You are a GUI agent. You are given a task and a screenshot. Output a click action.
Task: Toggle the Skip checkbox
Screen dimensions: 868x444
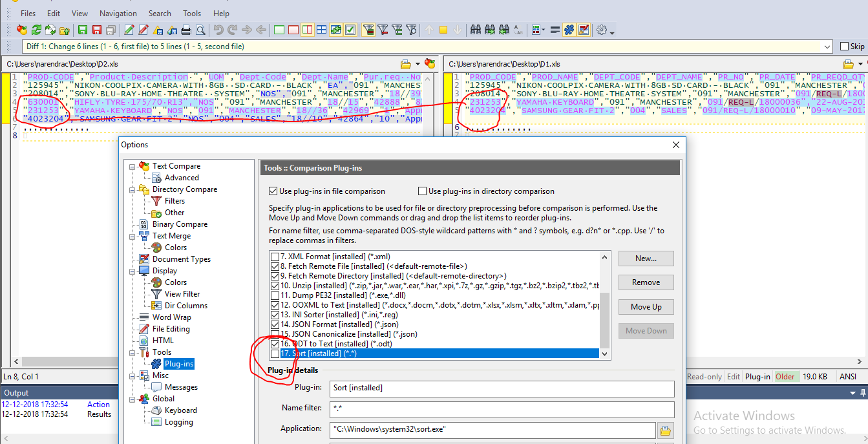[x=844, y=47]
